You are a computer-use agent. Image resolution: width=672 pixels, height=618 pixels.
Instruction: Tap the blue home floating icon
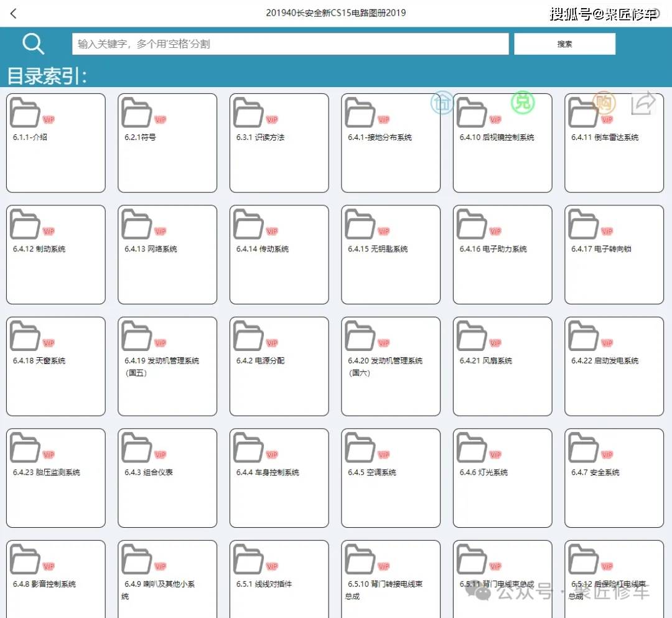point(442,103)
